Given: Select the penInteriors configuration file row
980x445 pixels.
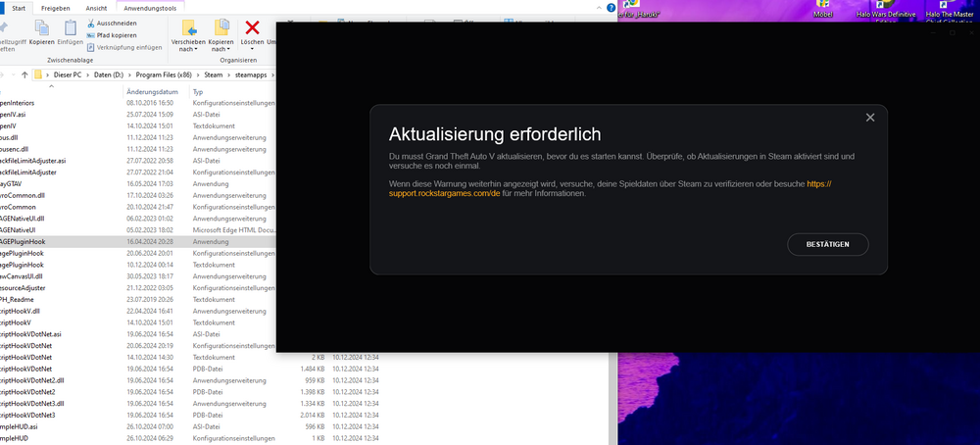Looking at the screenshot, I should point(138,103).
